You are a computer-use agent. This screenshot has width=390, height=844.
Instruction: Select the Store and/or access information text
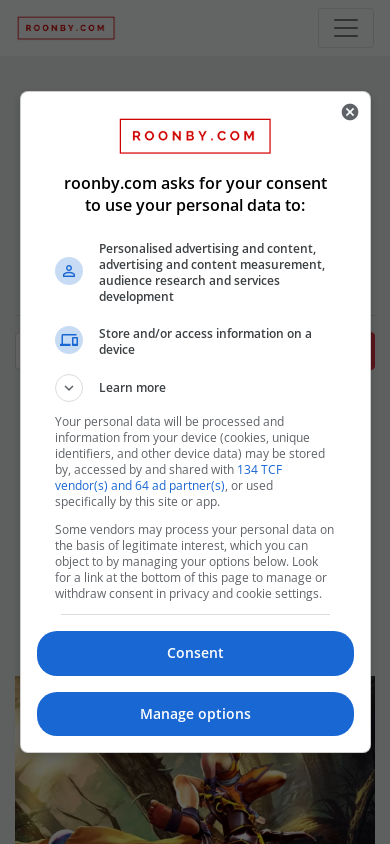[205, 342]
